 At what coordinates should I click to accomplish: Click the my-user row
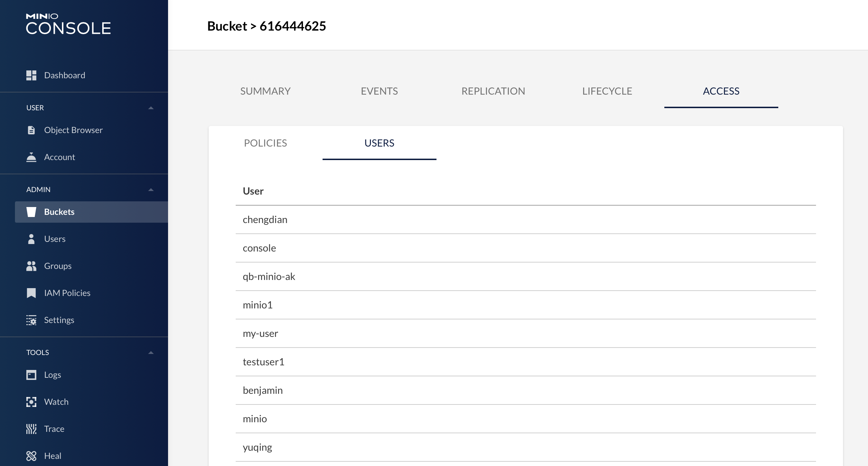[526, 334]
